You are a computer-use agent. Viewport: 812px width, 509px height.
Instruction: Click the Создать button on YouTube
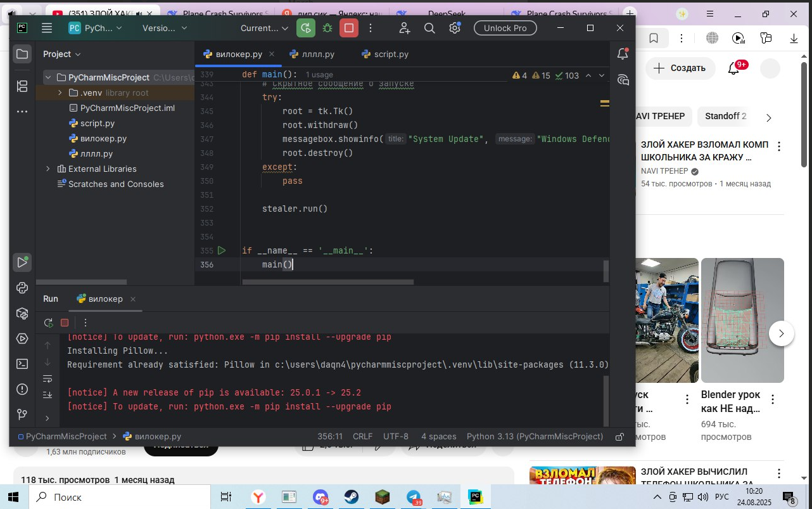(680, 68)
